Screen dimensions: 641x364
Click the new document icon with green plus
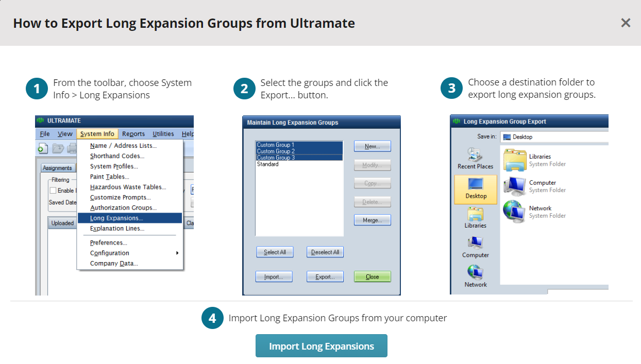pyautogui.click(x=43, y=149)
